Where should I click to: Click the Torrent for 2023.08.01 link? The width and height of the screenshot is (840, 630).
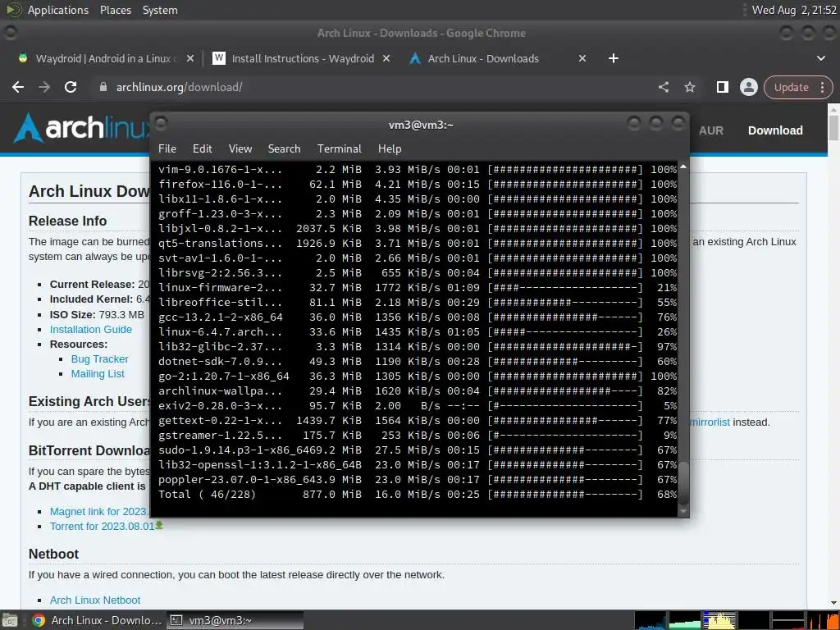102,527
